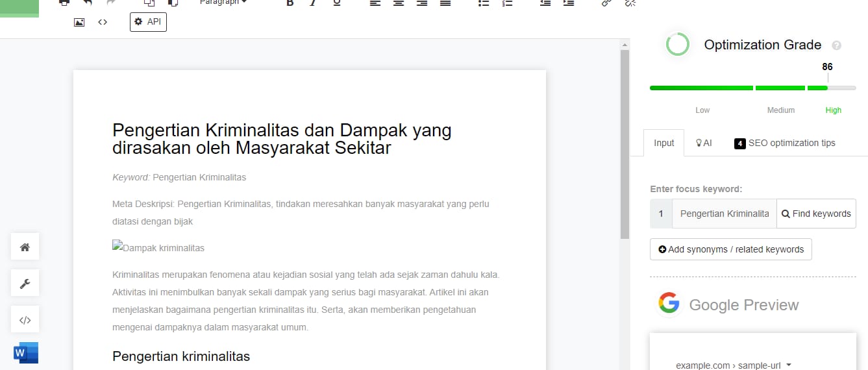
Task: Click Find keywords button
Action: (816, 214)
